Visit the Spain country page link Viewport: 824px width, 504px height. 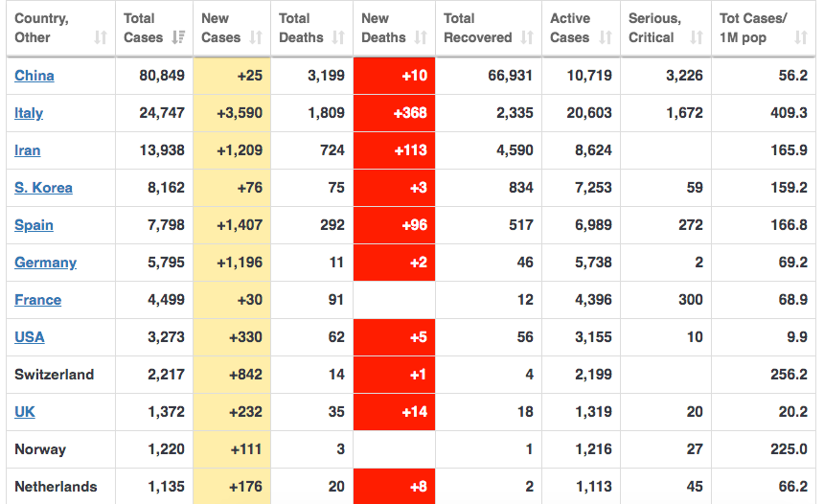[x=34, y=225]
